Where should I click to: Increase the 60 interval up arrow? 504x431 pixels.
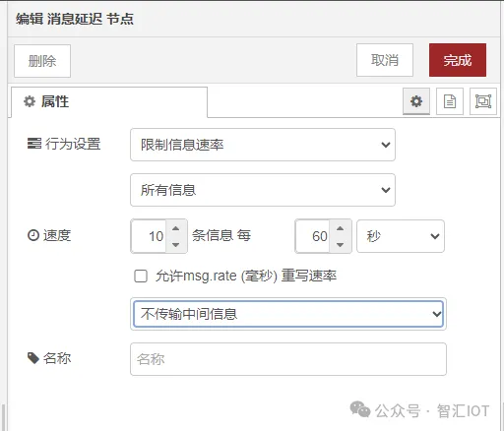tap(341, 228)
